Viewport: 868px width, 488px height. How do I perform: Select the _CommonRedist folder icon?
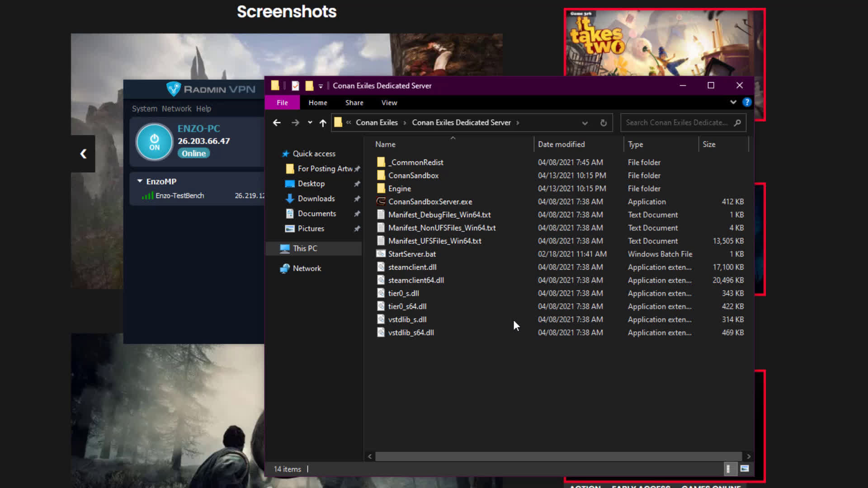pyautogui.click(x=381, y=162)
